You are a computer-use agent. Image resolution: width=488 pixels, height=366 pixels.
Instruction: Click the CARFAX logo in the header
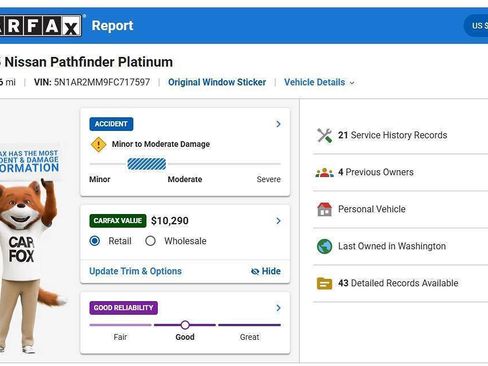tap(41, 25)
